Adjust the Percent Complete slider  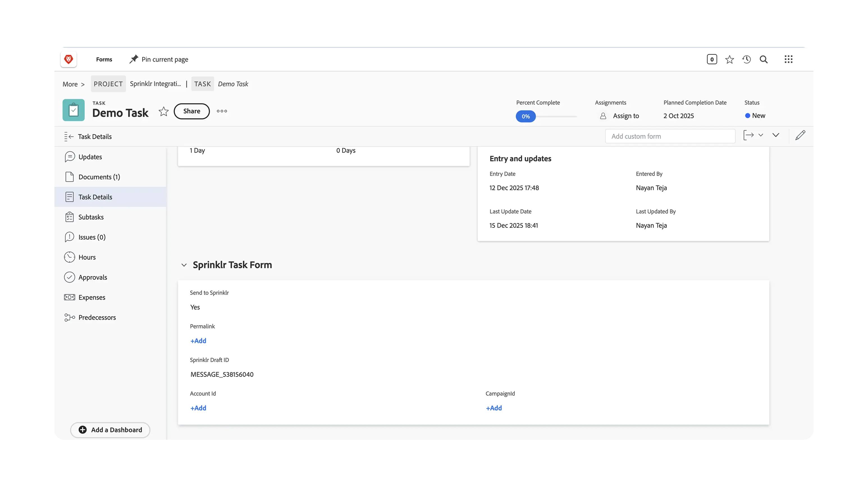[526, 116]
